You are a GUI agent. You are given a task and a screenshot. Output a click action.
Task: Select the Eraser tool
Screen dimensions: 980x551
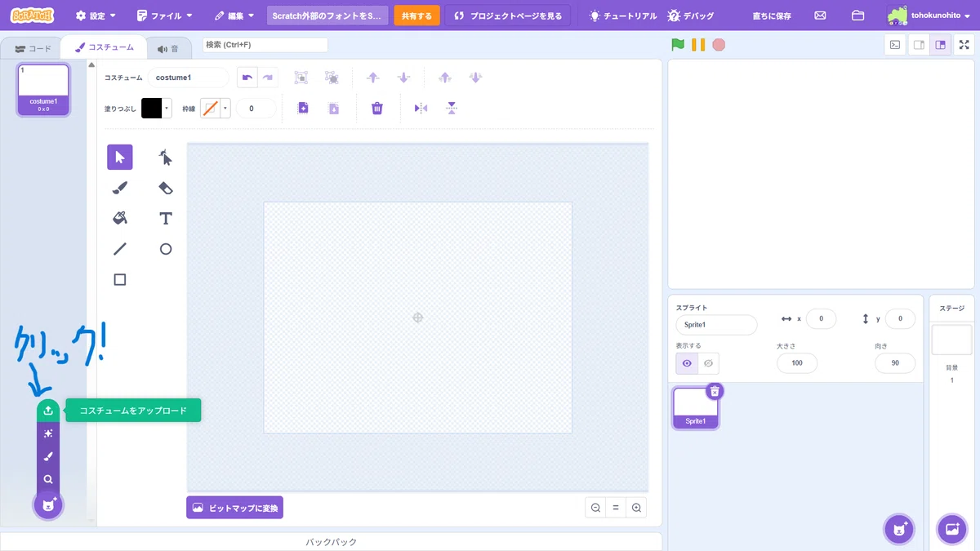(166, 188)
